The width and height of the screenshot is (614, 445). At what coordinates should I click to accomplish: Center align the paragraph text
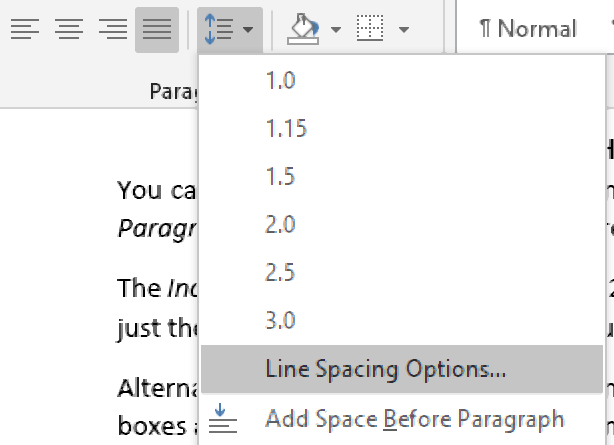(69, 29)
